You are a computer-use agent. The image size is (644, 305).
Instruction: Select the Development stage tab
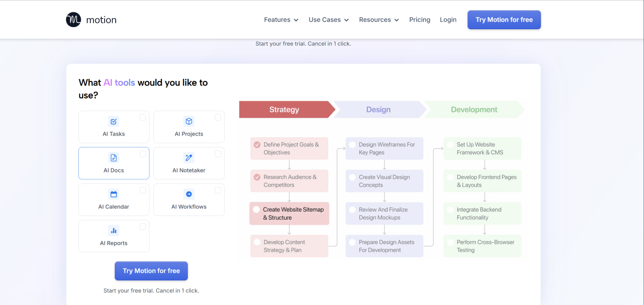click(x=473, y=109)
